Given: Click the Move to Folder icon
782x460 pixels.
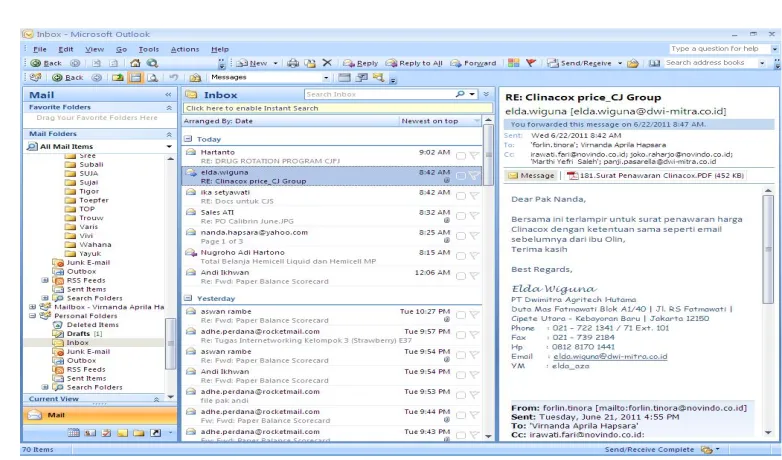Looking at the screenshot, I should (x=310, y=63).
